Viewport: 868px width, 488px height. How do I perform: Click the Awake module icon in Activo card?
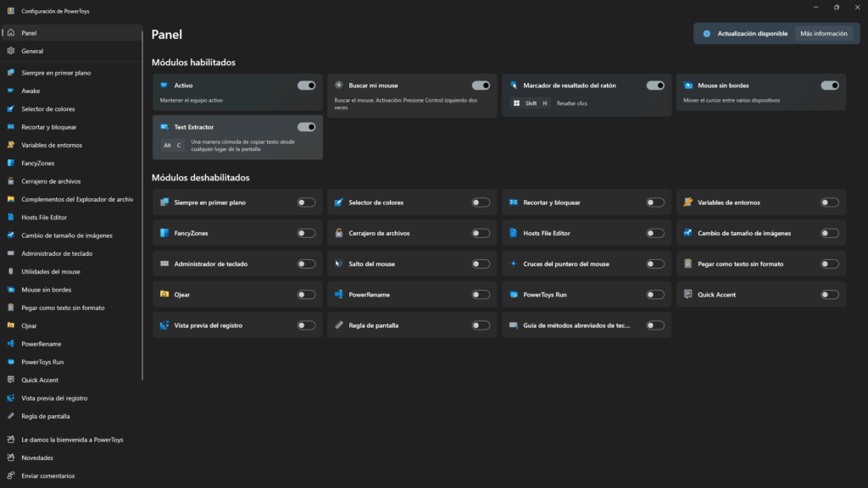tap(164, 86)
